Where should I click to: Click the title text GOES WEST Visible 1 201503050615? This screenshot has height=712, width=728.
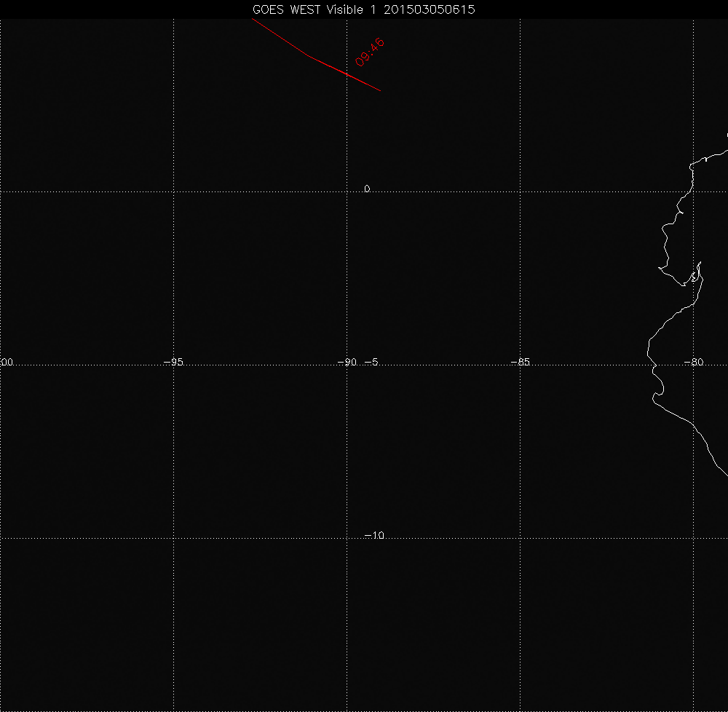coord(363,9)
